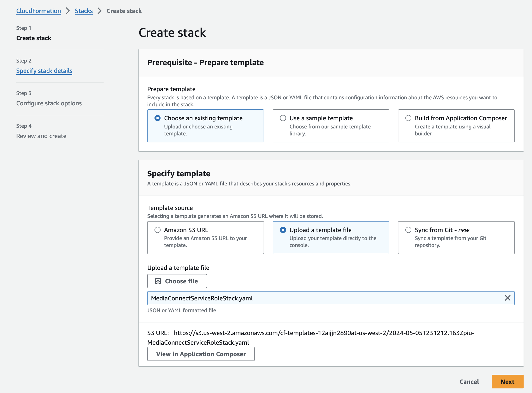Image resolution: width=532 pixels, height=393 pixels.
Task: Click the upload icon in Choose file
Action: tap(158, 281)
